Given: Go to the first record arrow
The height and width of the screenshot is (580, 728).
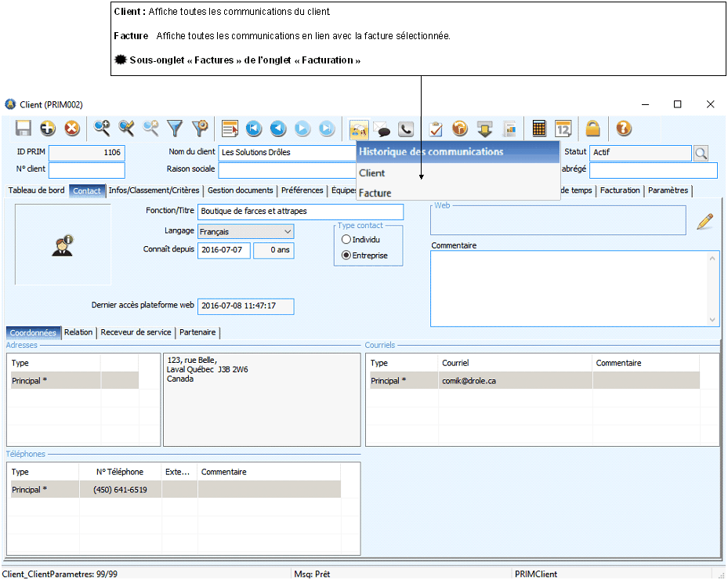Looking at the screenshot, I should (253, 129).
